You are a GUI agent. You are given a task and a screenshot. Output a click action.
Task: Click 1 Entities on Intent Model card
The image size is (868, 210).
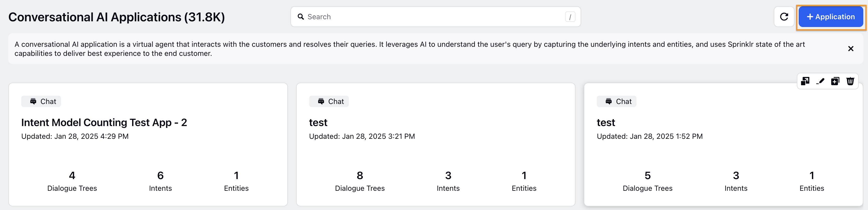[236, 181]
